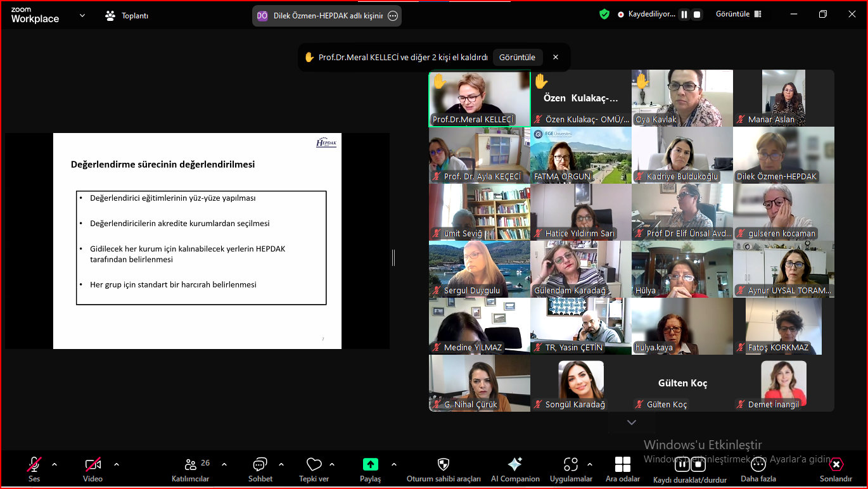Image resolution: width=868 pixels, height=489 pixels.
Task: Select Oya Kavlak video tile
Action: (x=682, y=98)
